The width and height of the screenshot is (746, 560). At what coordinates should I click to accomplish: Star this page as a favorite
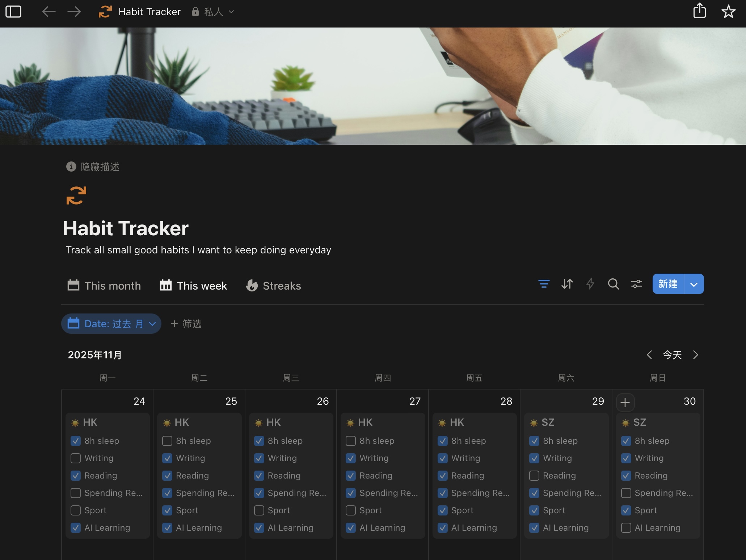click(728, 12)
